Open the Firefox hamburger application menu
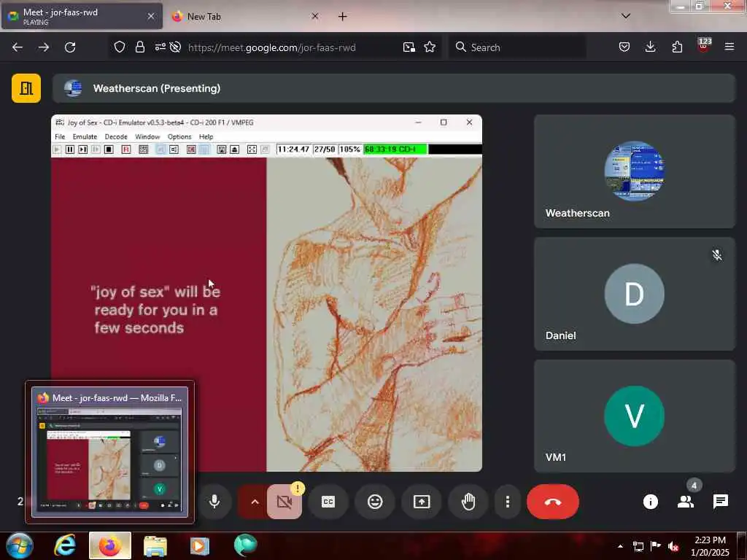The height and width of the screenshot is (560, 747). pyautogui.click(x=729, y=47)
